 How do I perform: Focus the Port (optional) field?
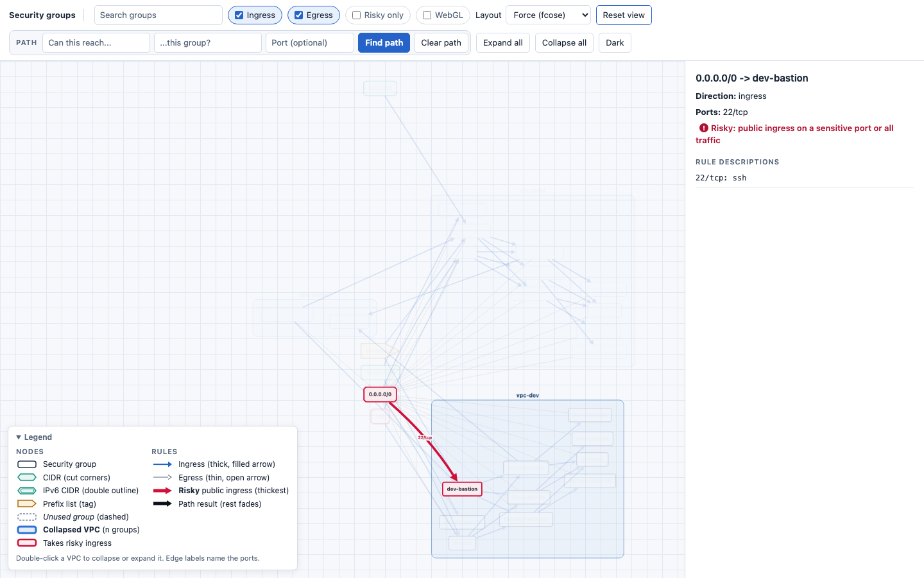coord(310,43)
